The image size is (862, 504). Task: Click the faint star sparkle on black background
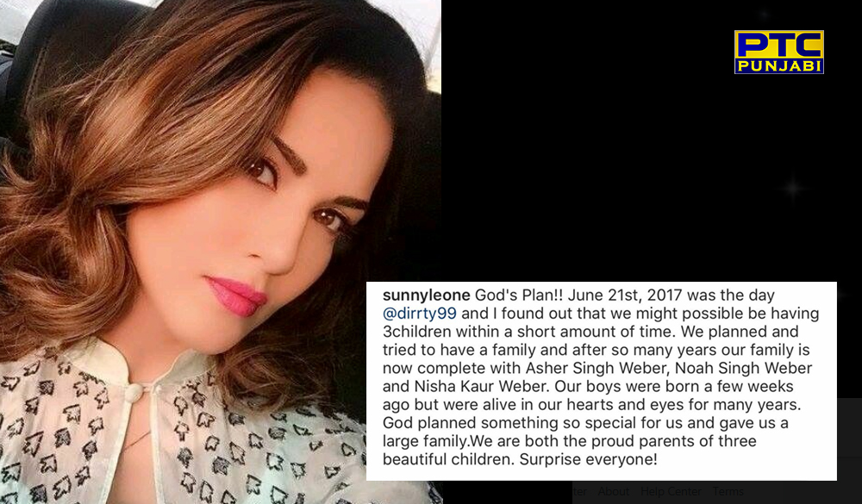tap(792, 189)
